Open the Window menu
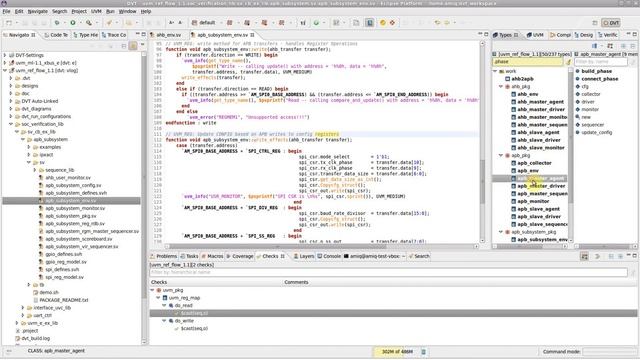 127,11
